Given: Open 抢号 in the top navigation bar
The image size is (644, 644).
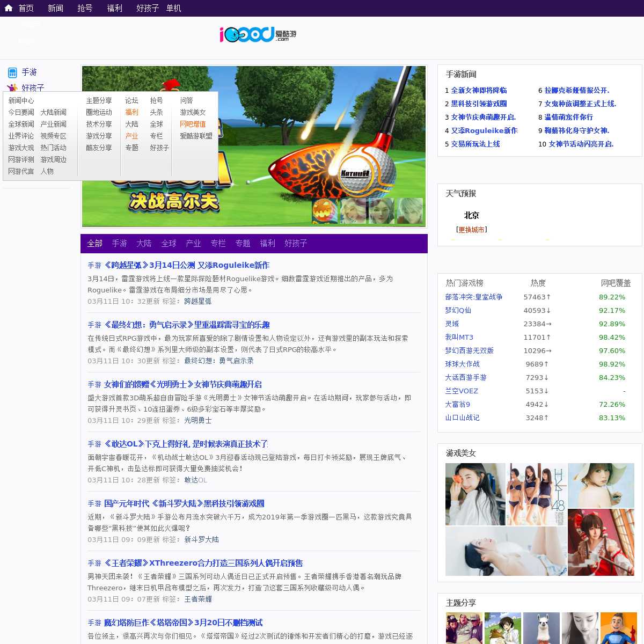Looking at the screenshot, I should click(x=85, y=8).
